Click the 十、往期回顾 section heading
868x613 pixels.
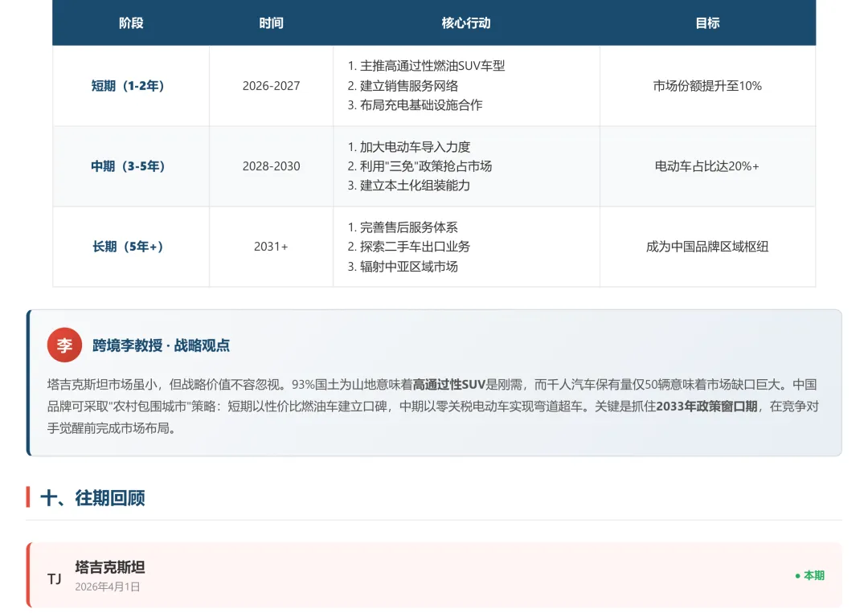coord(93,498)
